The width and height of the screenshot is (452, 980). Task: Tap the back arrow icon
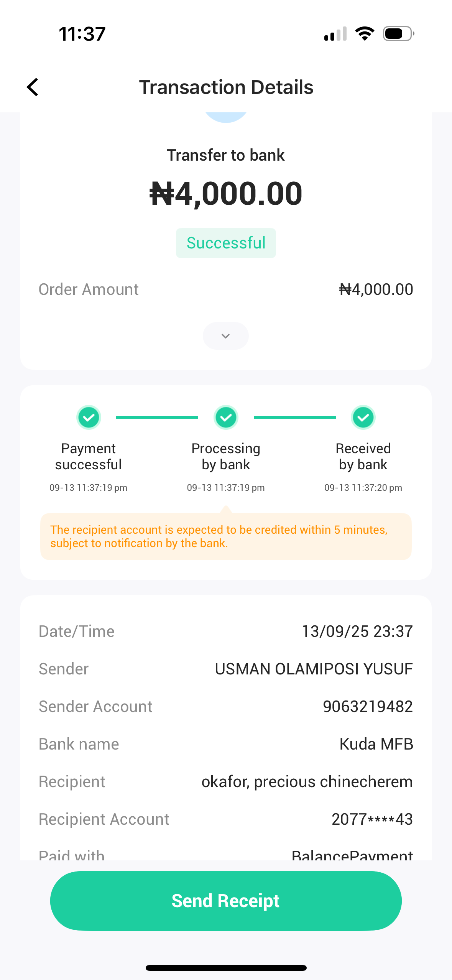point(33,87)
